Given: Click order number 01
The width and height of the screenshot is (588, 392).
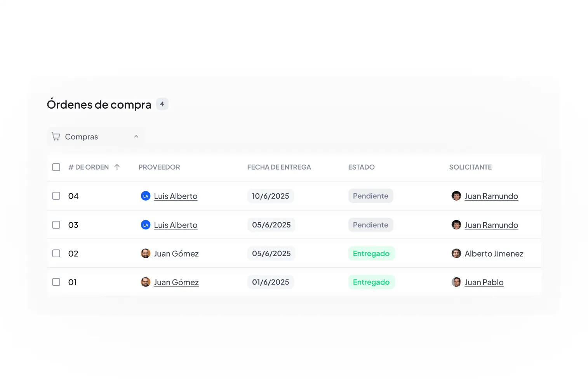Looking at the screenshot, I should 73,282.
